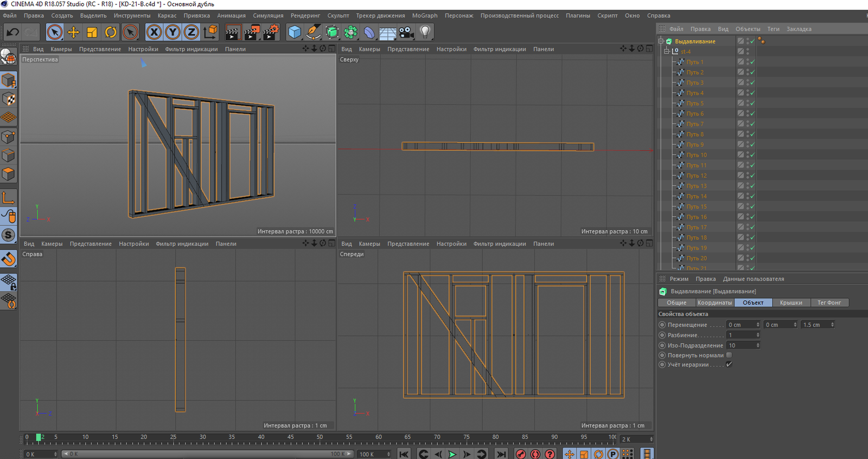This screenshot has height=459, width=868.
Task: Open the Координаты attribute tab
Action: [x=714, y=303]
